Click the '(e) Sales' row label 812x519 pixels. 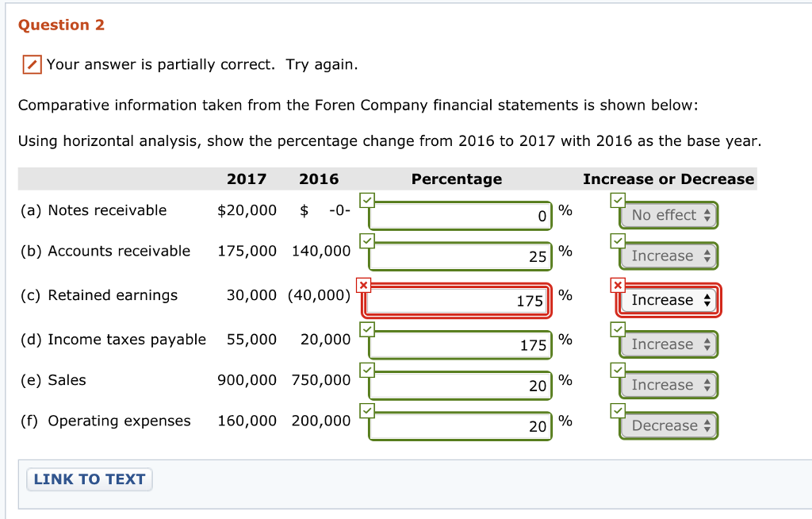point(53,380)
